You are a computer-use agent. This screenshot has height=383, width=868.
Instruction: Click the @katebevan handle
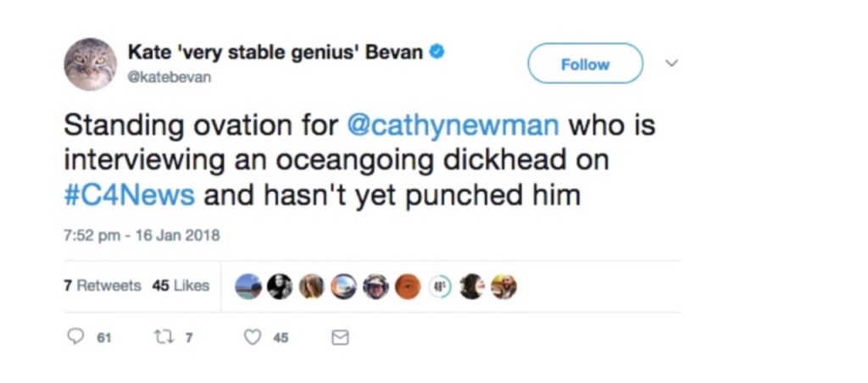pos(170,77)
